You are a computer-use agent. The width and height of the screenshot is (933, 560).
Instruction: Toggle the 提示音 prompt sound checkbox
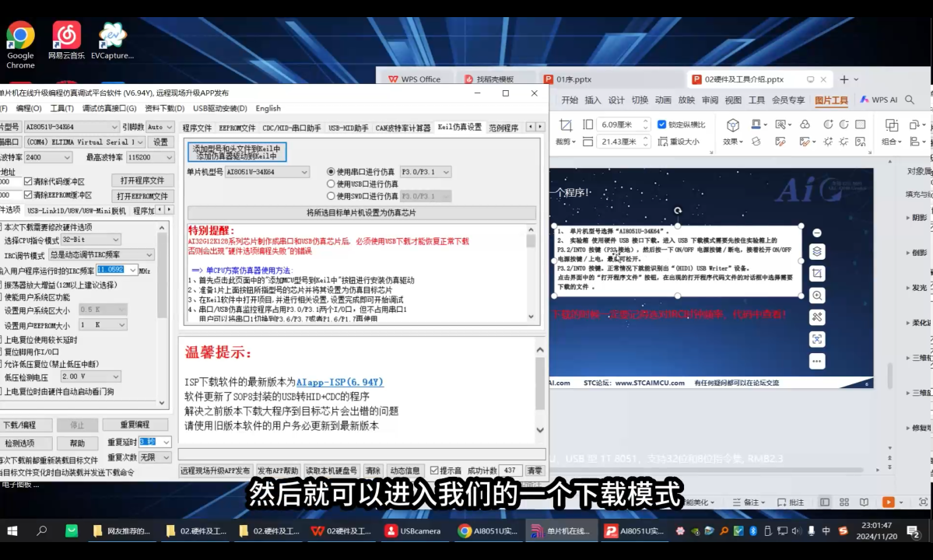pyautogui.click(x=434, y=471)
